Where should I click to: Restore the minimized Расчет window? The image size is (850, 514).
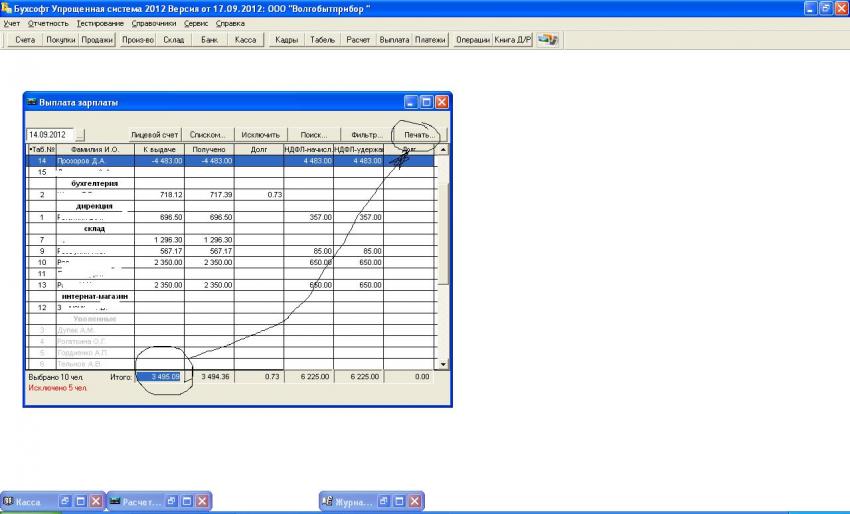171,501
